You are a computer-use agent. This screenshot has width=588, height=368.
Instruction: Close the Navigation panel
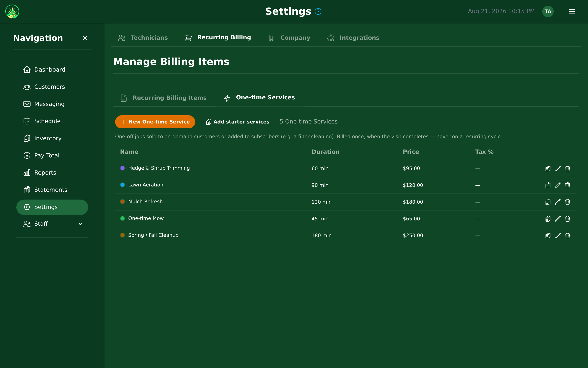(85, 38)
